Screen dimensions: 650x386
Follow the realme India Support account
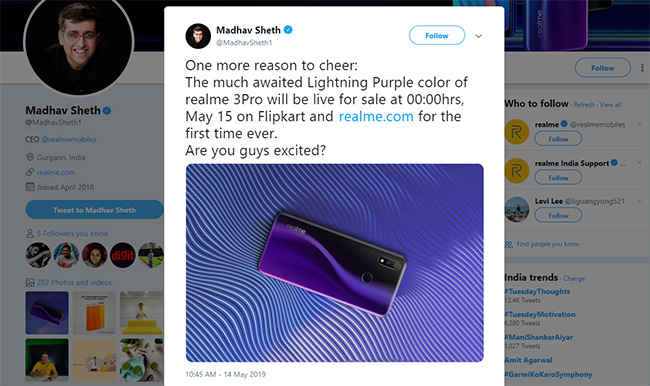pyautogui.click(x=558, y=178)
